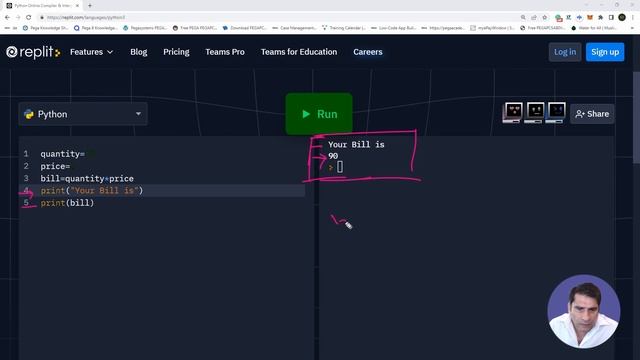This screenshot has width=640, height=360.
Task: Click console output 'Your Bill is'
Action: pyautogui.click(x=356, y=144)
